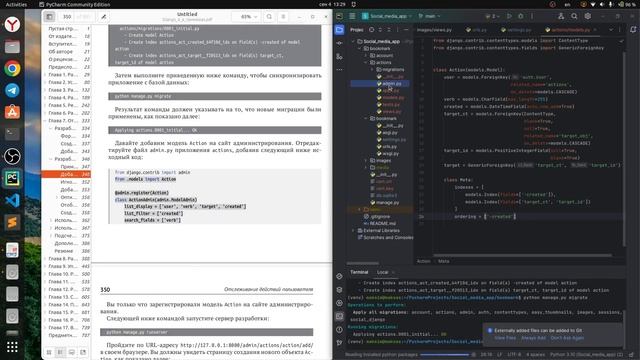640x360 pixels.
Task: Expand the migrations folder
Action: (x=372, y=69)
